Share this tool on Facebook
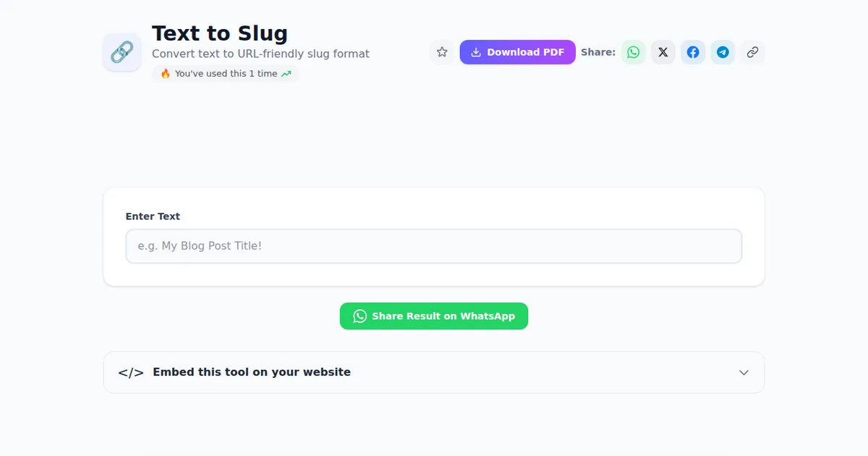The image size is (868, 456). pos(693,52)
